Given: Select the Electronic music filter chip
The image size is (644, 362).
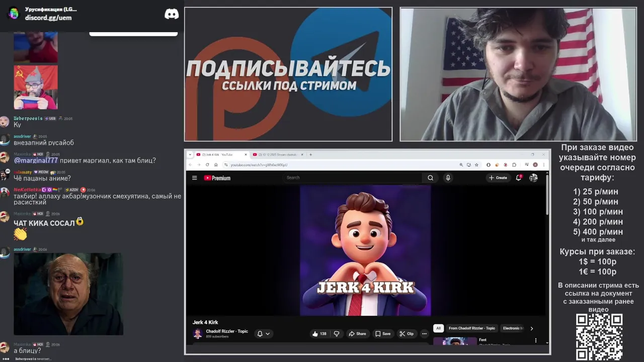Looking at the screenshot, I should tap(512, 328).
